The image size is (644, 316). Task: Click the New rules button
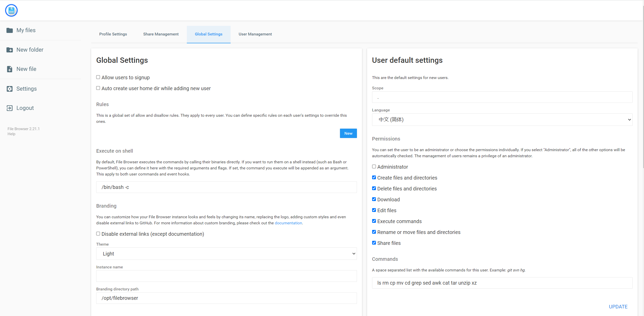348,133
